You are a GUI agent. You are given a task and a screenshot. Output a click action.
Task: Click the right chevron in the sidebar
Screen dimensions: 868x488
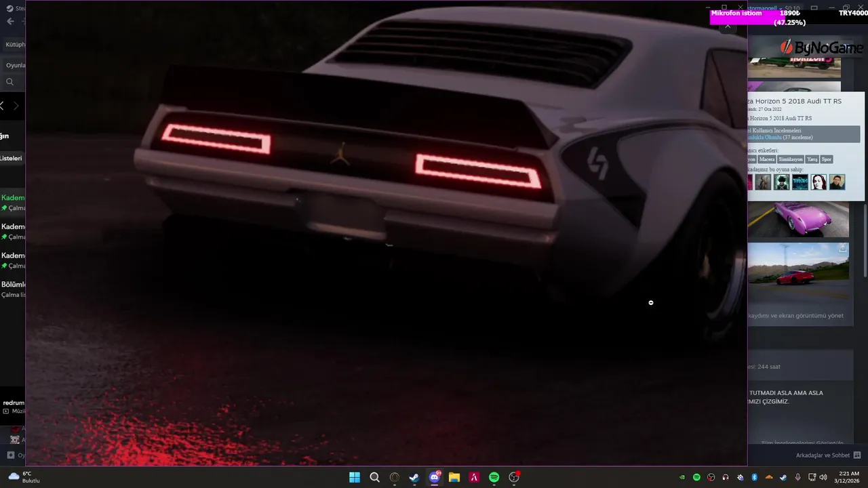coord(16,106)
